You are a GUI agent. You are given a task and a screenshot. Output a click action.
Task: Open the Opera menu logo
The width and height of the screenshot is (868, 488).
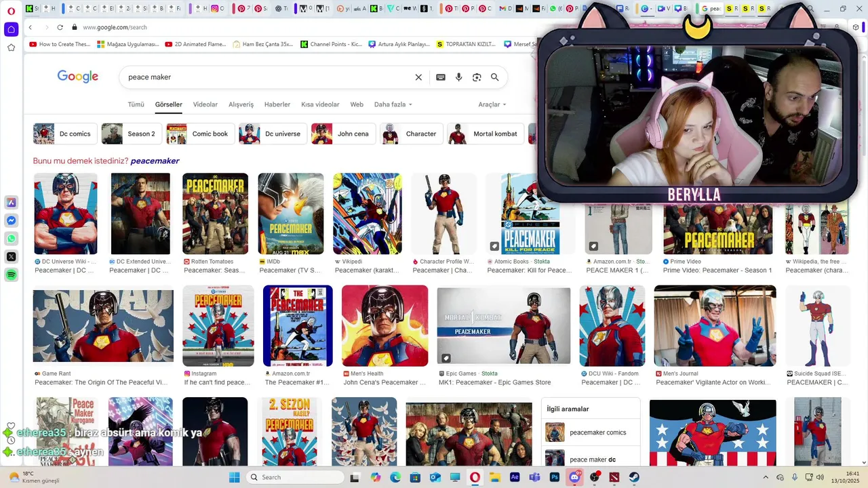(x=11, y=10)
